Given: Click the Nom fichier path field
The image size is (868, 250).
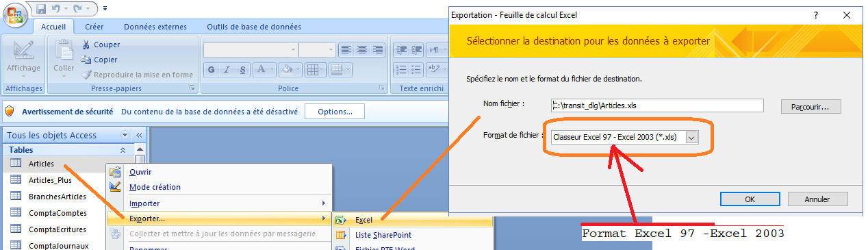Looking at the screenshot, I should click(657, 105).
